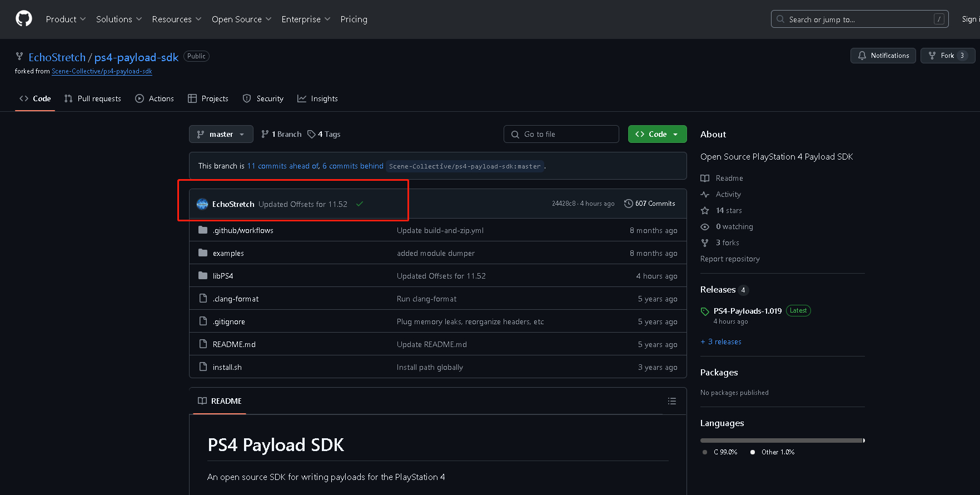Open the libPS4 folder
This screenshot has width=980, height=495.
(x=222, y=276)
